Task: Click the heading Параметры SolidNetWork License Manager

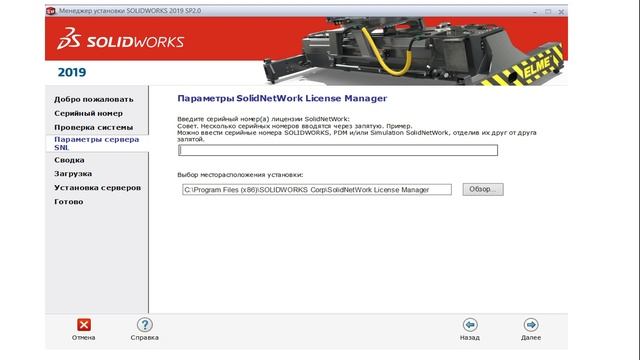Action: [x=282, y=98]
